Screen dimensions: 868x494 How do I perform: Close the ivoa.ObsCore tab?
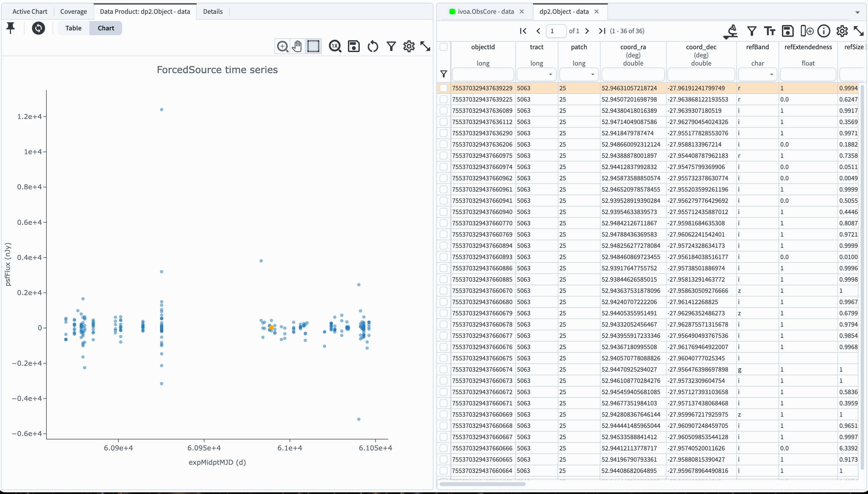pyautogui.click(x=522, y=12)
